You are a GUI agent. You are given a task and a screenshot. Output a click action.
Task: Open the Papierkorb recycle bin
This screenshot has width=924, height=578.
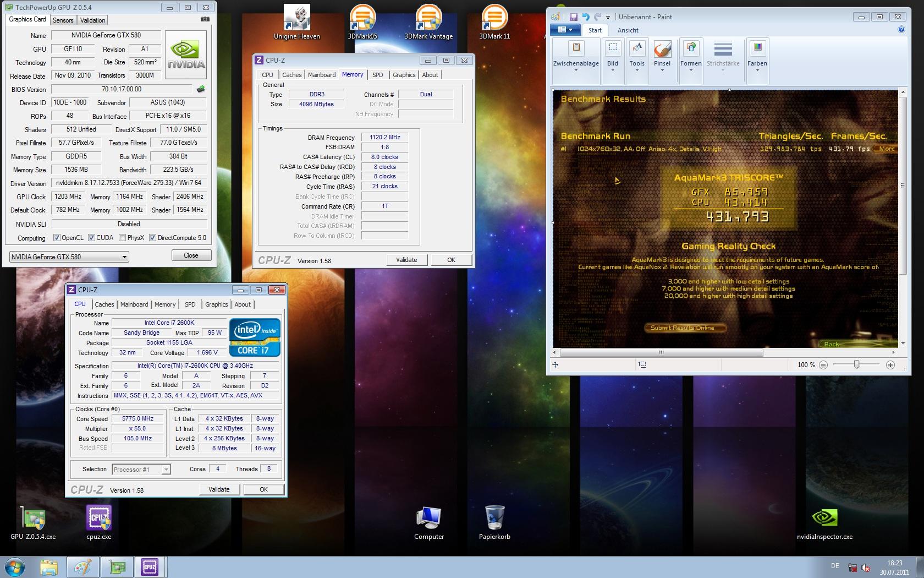(494, 522)
